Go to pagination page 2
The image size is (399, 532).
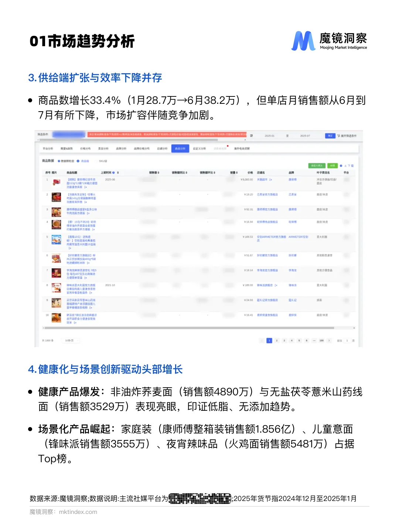click(277, 341)
